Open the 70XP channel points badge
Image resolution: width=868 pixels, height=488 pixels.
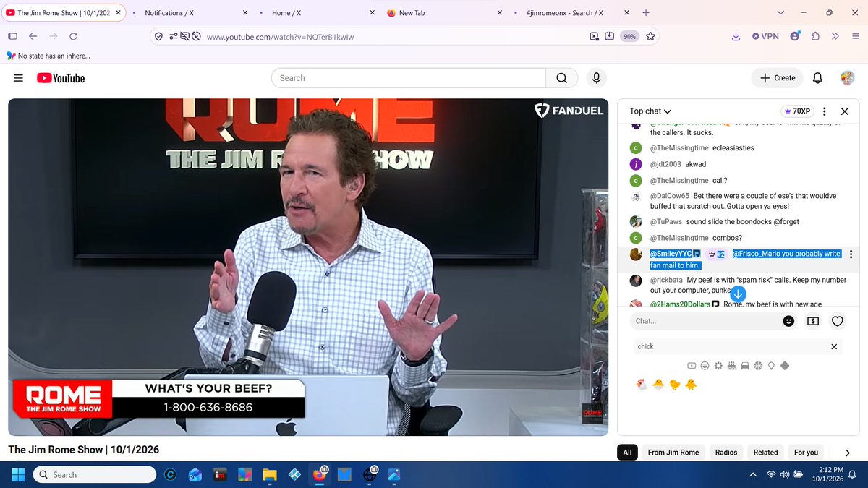(x=796, y=111)
